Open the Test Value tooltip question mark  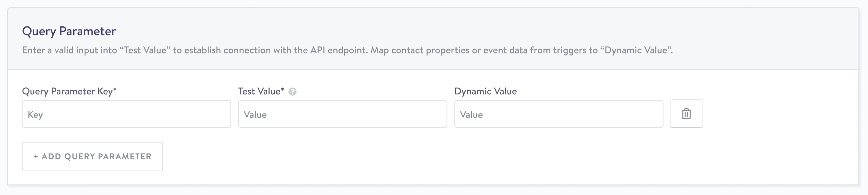coord(292,92)
